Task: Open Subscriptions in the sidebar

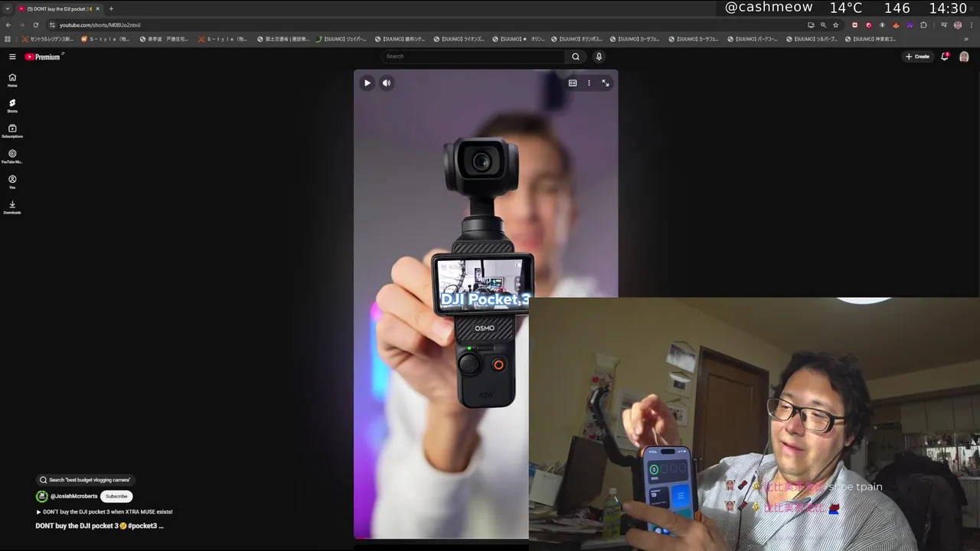Action: click(x=12, y=131)
